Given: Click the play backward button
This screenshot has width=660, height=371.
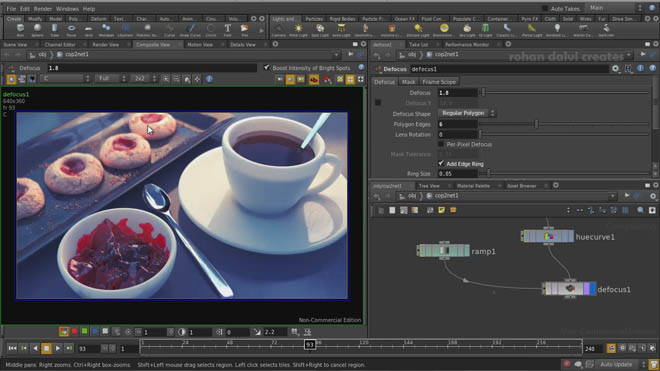Looking at the screenshot, I should point(35,348).
